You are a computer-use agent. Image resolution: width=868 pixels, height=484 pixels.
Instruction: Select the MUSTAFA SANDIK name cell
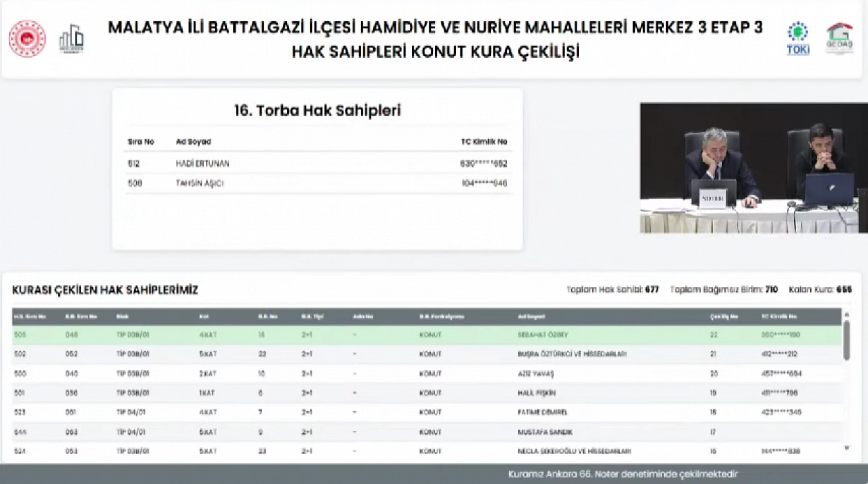pos(545,432)
